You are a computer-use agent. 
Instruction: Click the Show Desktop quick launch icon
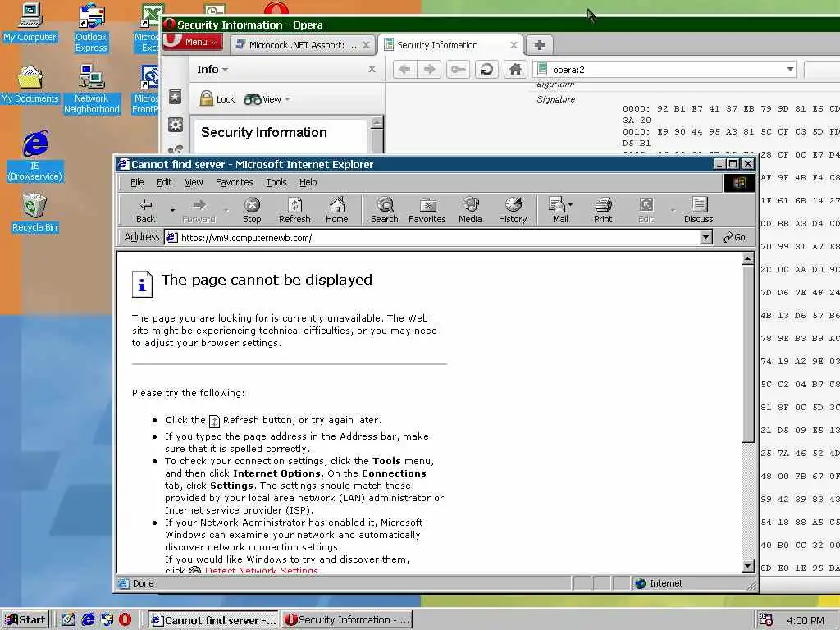[x=69, y=619]
